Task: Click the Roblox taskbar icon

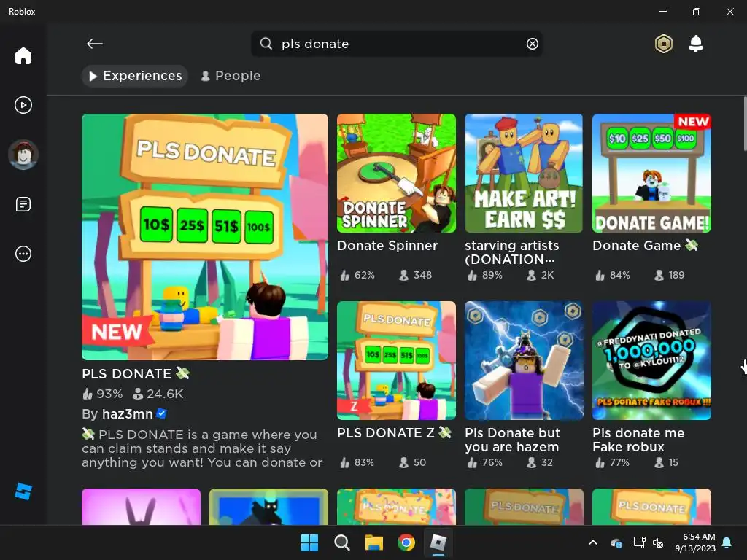Action: [x=438, y=542]
